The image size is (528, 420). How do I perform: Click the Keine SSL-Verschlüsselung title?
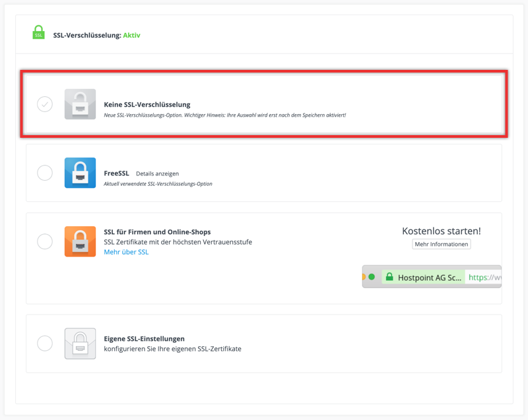pyautogui.click(x=147, y=105)
